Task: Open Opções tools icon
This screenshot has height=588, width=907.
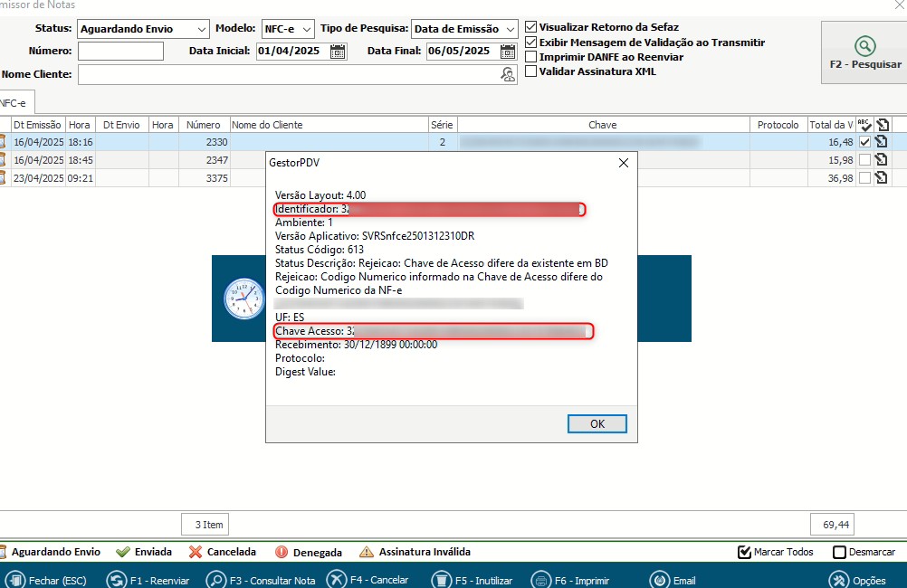Action: pos(838,580)
